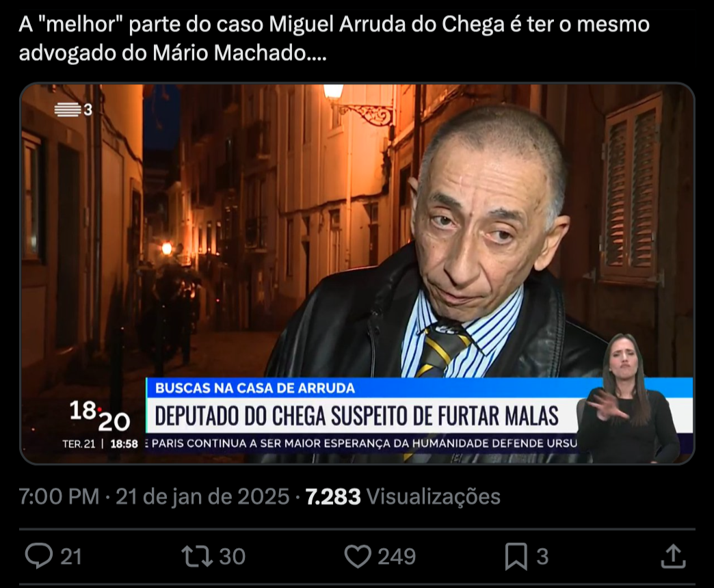Viewport: 714px width, 588px height.
Task: Click the 7.283 Visualizações view count
Action: (x=403, y=496)
